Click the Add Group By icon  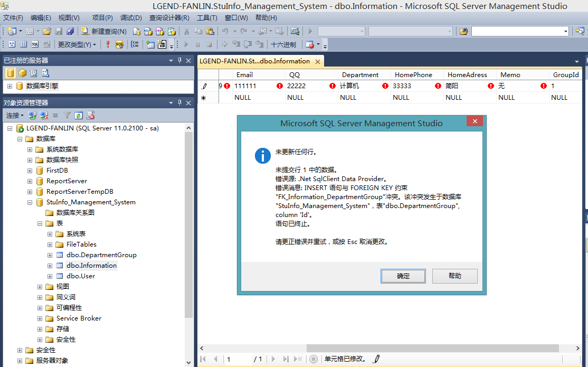point(135,44)
